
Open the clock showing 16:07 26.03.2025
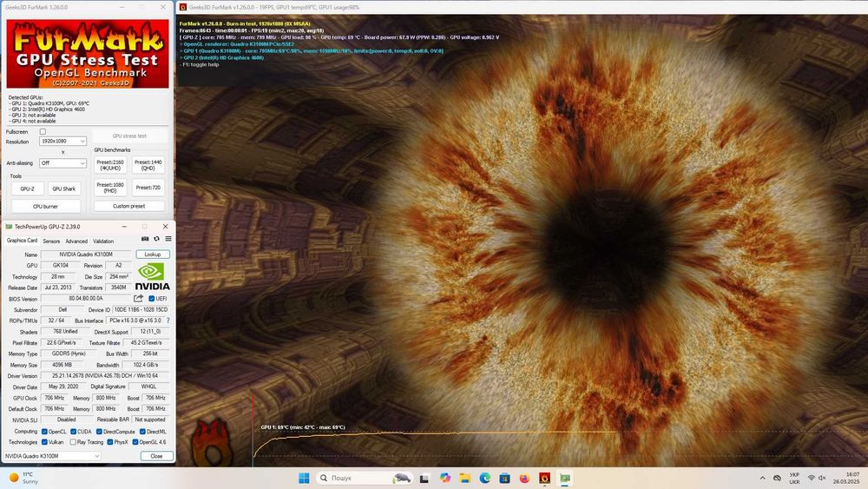pos(846,478)
